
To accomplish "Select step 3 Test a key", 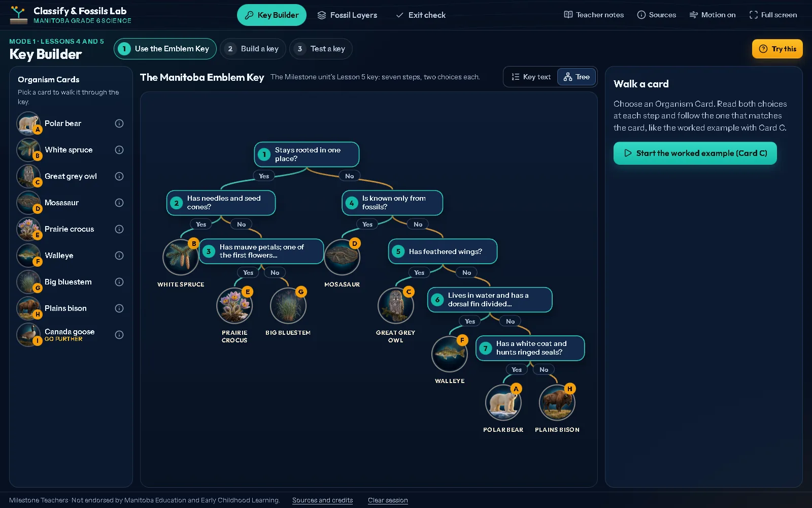I will 321,49.
